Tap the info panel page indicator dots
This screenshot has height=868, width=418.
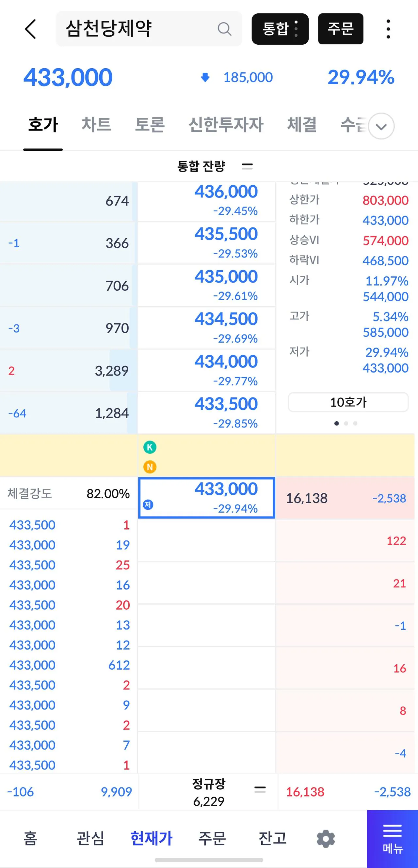point(346,424)
